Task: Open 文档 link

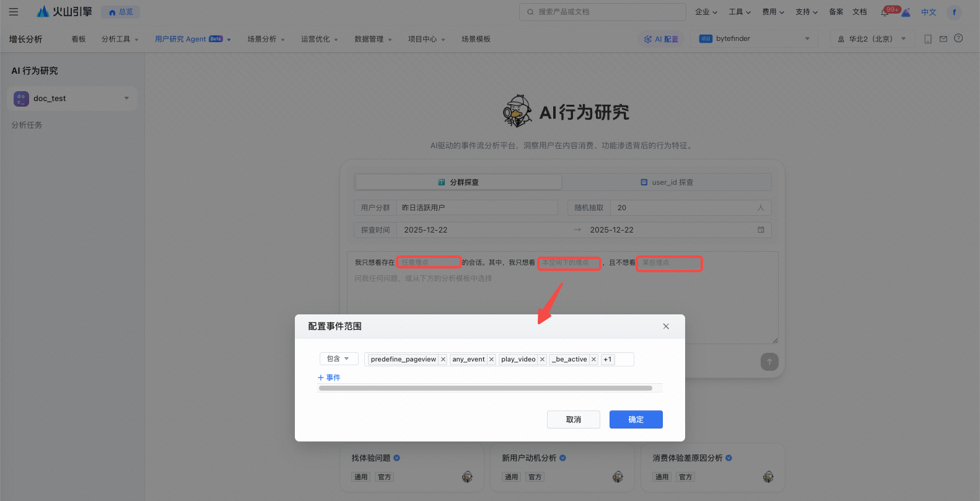Action: (860, 12)
